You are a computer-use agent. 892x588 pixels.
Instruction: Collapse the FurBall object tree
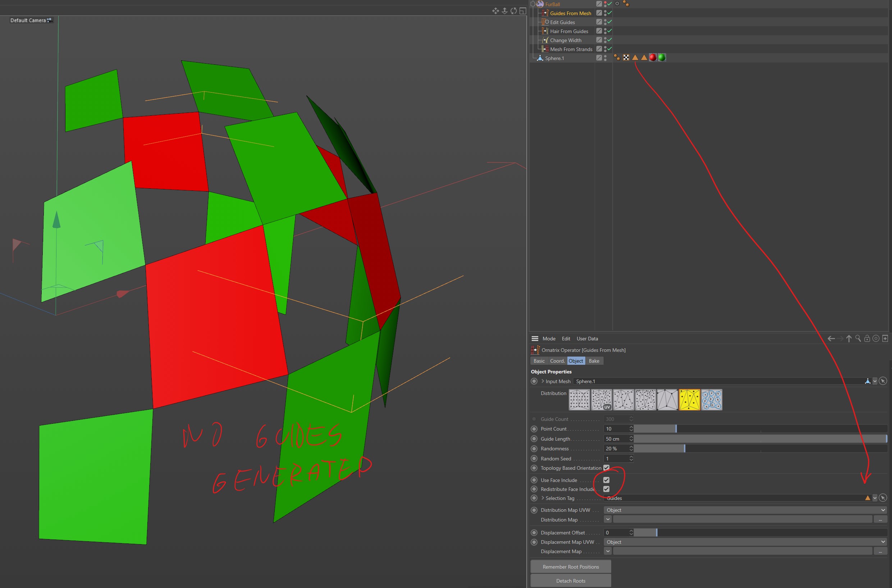532,4
